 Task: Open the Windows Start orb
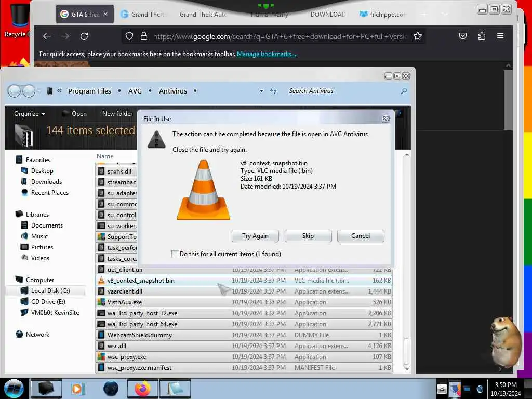pyautogui.click(x=14, y=389)
